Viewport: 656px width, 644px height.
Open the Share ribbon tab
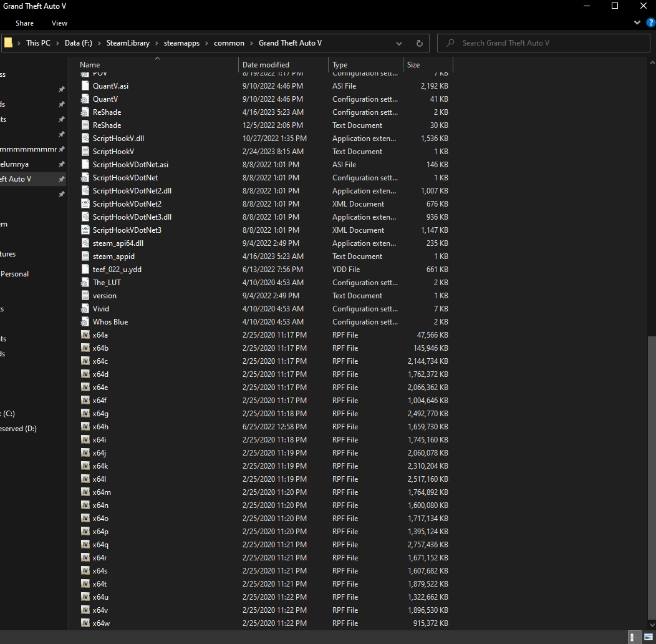click(25, 23)
